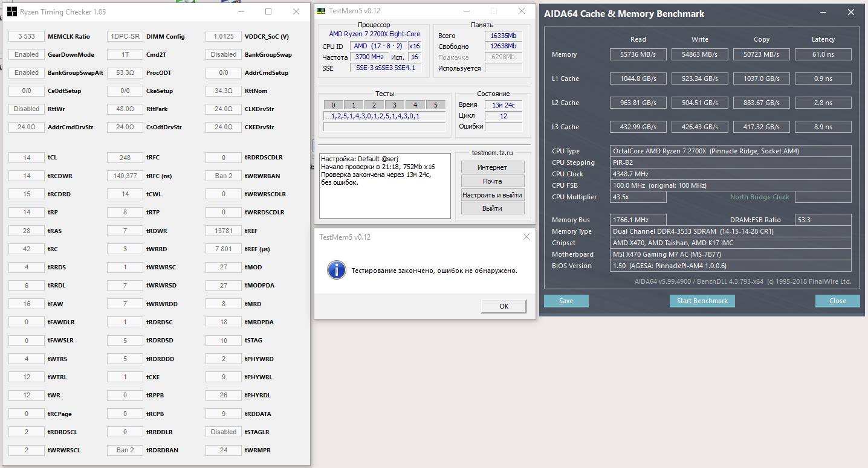Save the AIDA64 benchmark results

[x=566, y=301]
